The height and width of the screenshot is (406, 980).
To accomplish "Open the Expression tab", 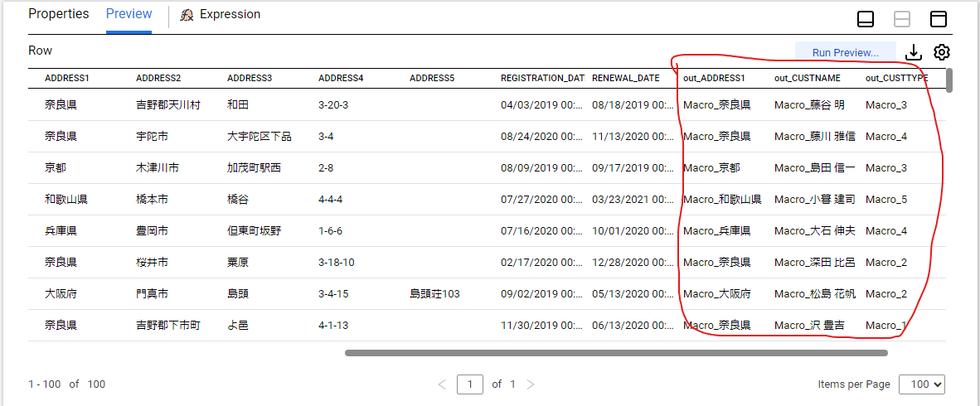I will tap(230, 14).
